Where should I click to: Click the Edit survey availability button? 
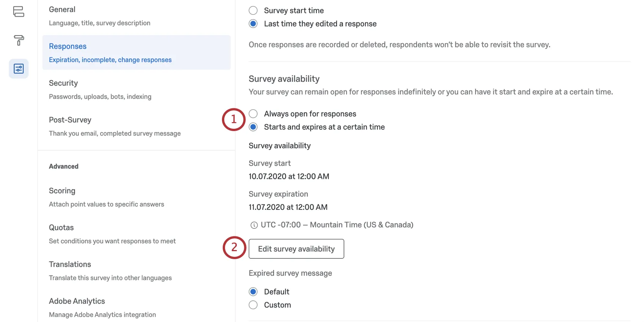click(x=296, y=249)
